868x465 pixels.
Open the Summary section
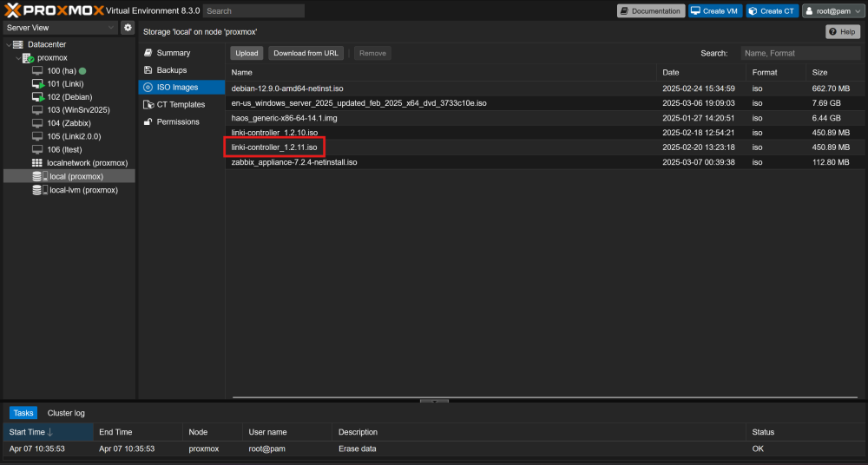[181, 53]
